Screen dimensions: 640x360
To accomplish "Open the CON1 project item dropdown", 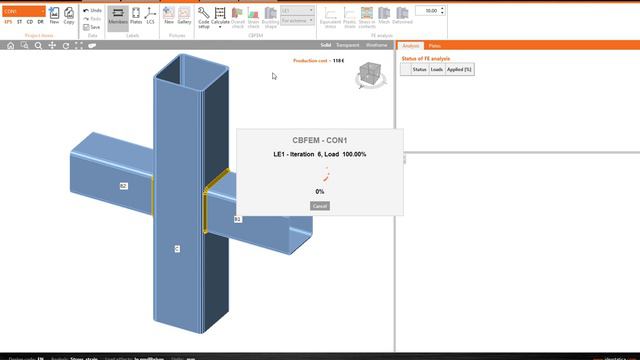I will (x=24, y=11).
